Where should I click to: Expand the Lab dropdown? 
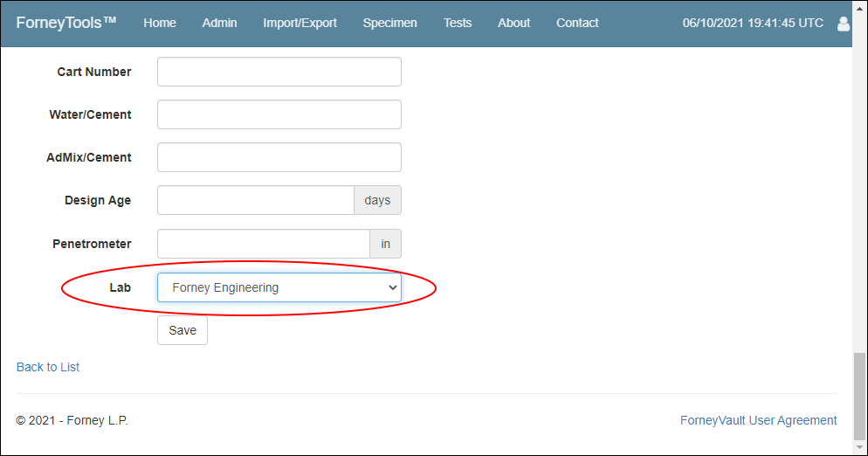279,287
